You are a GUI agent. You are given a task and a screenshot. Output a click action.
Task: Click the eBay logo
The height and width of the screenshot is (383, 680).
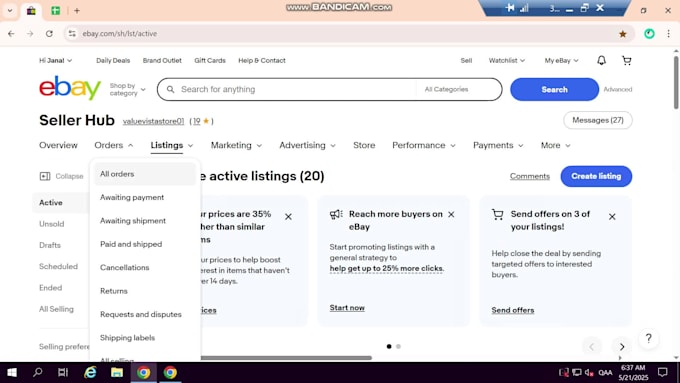70,88
